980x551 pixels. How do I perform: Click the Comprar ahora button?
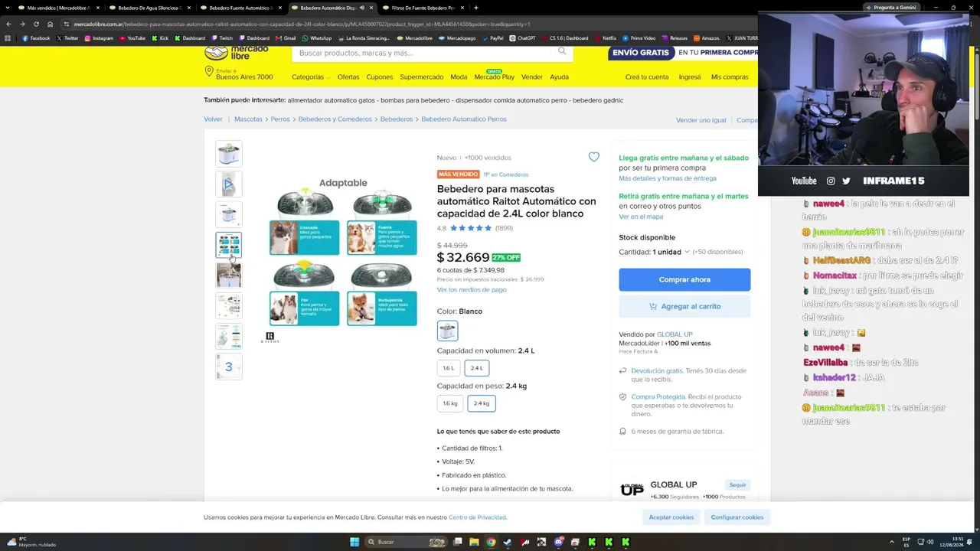684,279
